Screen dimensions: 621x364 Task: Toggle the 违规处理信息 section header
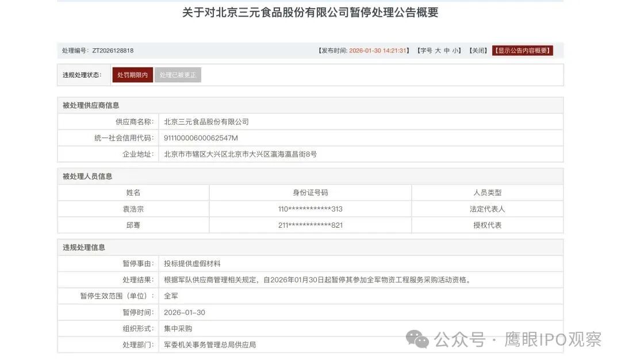(84, 247)
